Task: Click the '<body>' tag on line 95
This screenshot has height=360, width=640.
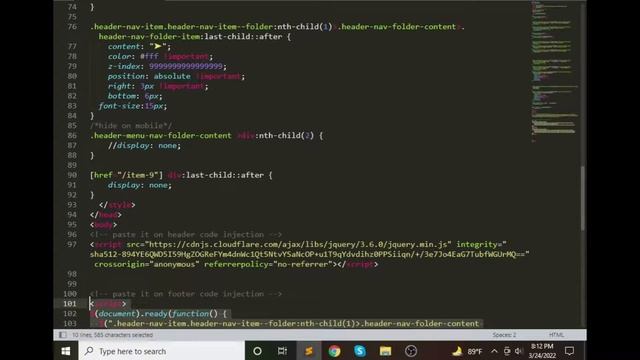Action: click(x=103, y=225)
